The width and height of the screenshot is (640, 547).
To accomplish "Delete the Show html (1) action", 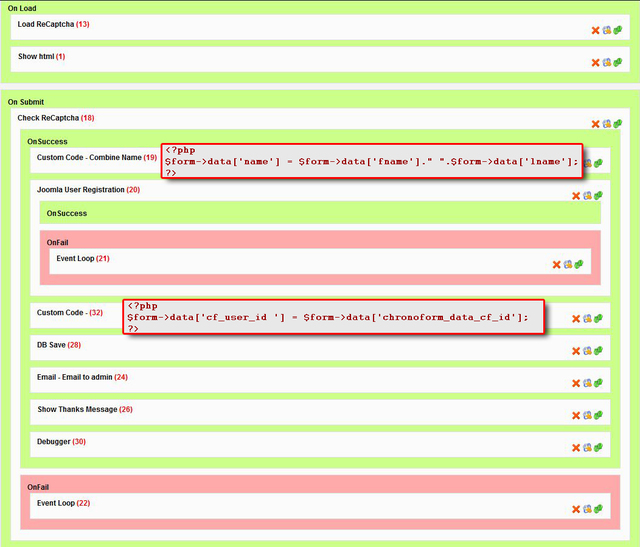I will click(x=596, y=62).
